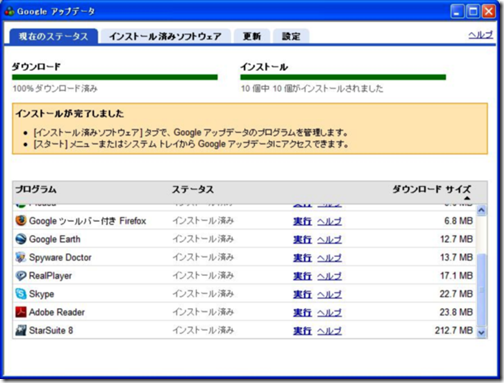Select the StarSuite 8 program name
The height and width of the screenshot is (383, 504).
point(51,330)
